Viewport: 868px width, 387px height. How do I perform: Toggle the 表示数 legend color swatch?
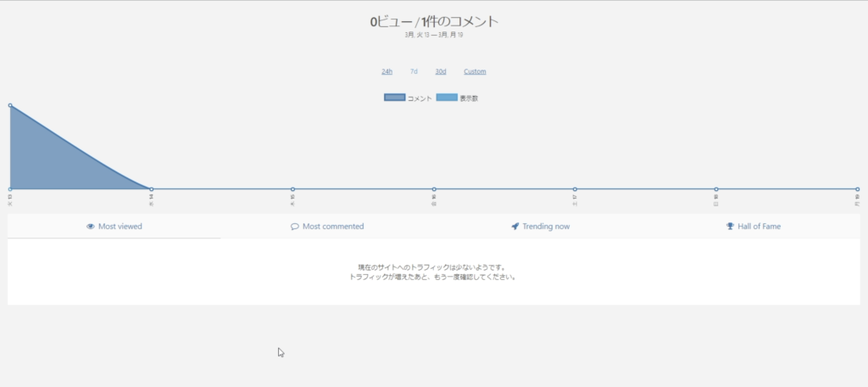point(447,98)
